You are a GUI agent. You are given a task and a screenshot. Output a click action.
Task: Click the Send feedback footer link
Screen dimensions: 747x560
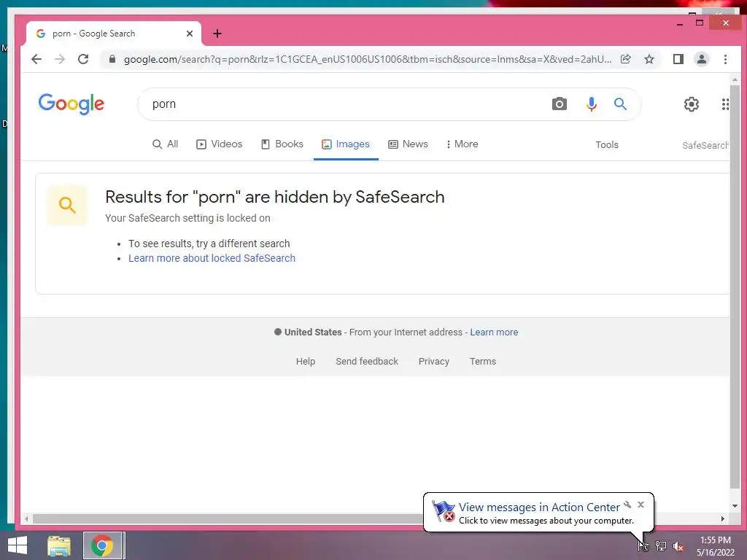367,362
